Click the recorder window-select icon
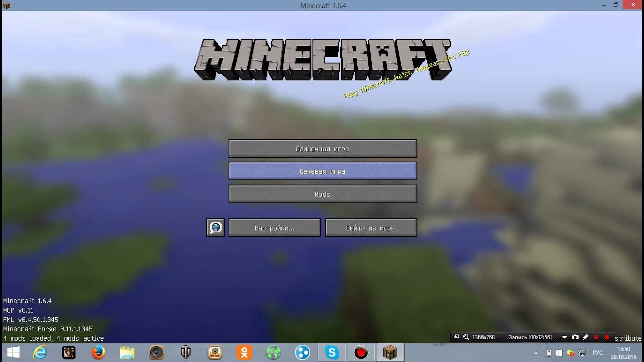This screenshot has height=362, width=644. tap(456, 337)
